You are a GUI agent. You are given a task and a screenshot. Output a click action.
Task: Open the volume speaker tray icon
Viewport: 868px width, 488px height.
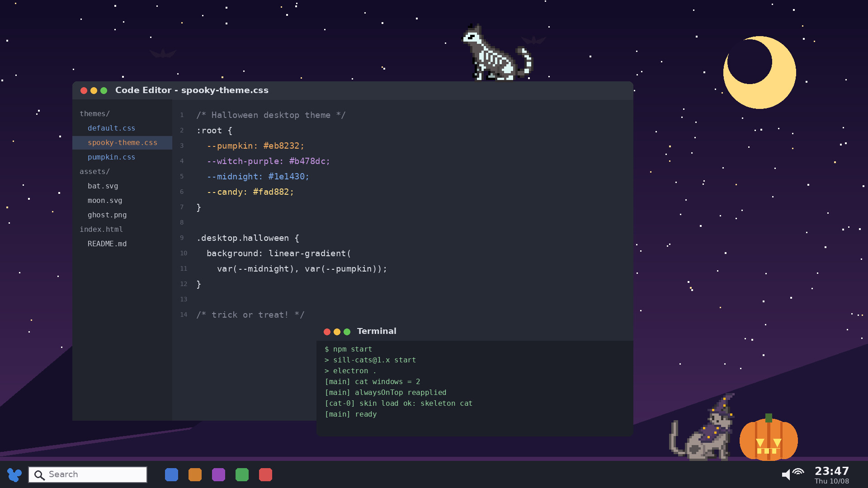point(786,474)
